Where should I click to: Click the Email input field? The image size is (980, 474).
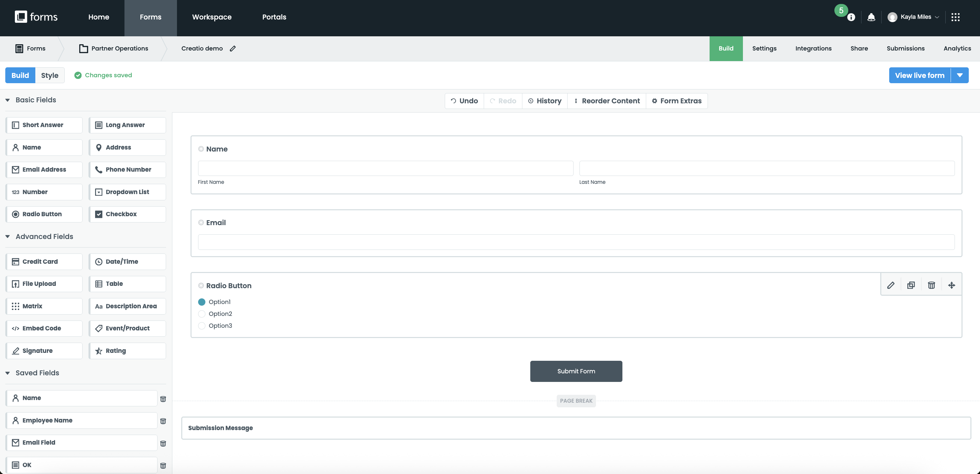click(577, 242)
